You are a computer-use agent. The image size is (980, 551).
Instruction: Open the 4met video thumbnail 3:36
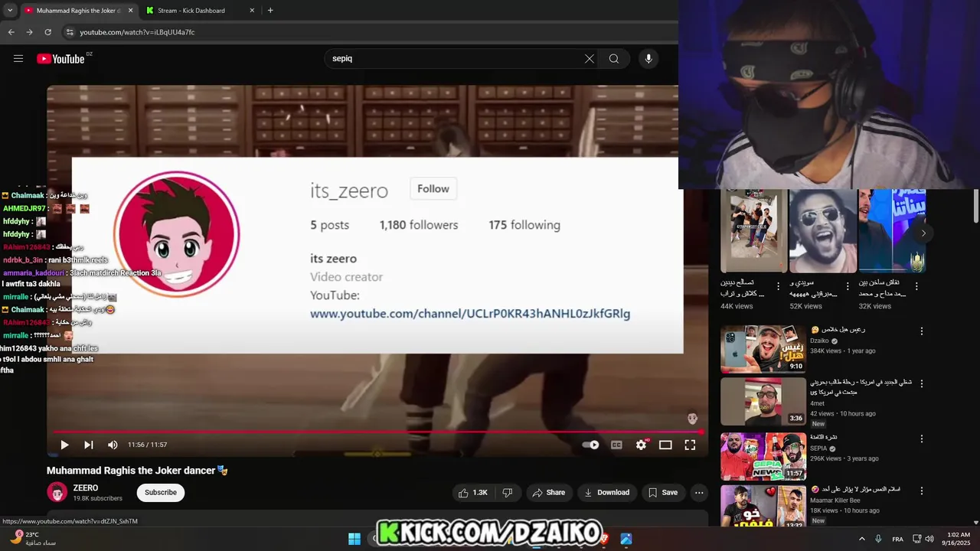pyautogui.click(x=763, y=402)
